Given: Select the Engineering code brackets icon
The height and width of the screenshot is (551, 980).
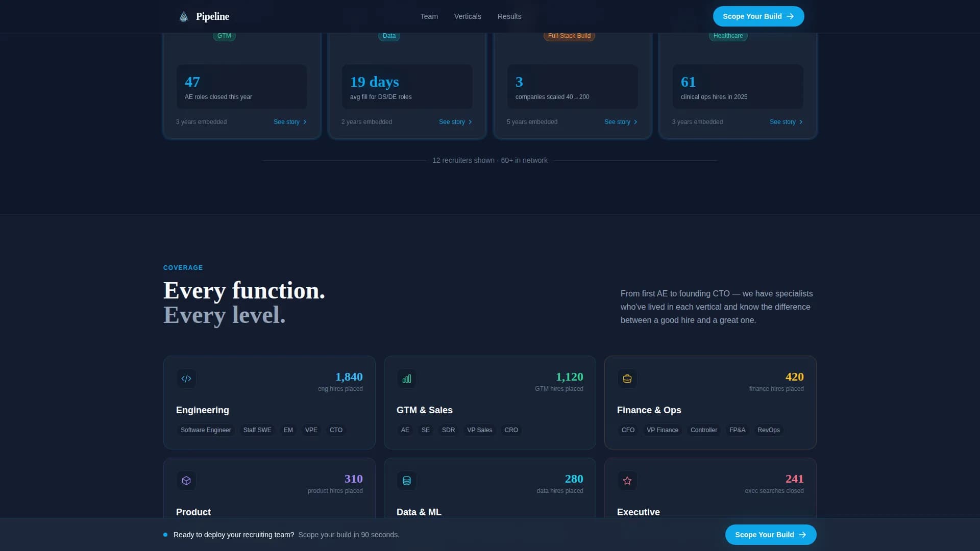Looking at the screenshot, I should pos(186,379).
